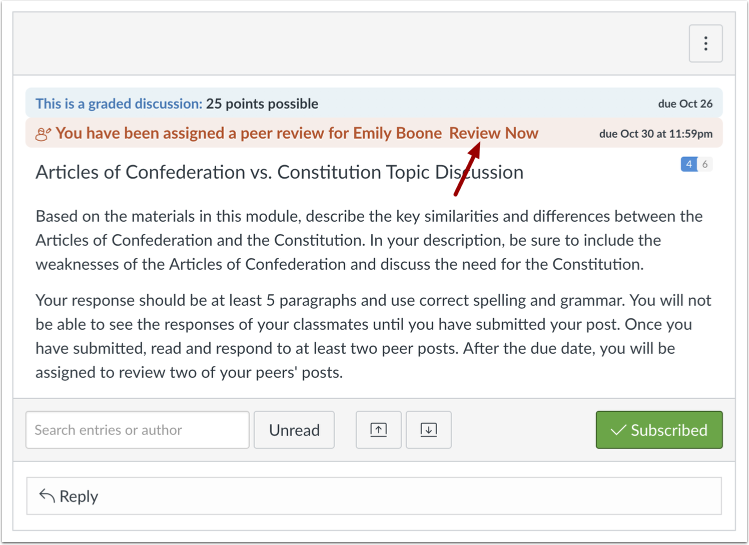The height and width of the screenshot is (545, 749).
Task: Click the discussion description paragraph
Action: (x=369, y=240)
